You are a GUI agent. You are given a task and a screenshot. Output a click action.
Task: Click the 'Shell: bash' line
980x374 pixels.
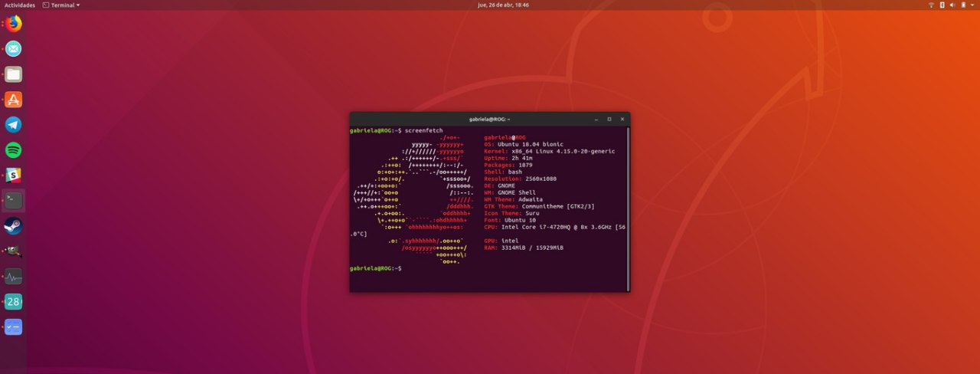pyautogui.click(x=503, y=172)
